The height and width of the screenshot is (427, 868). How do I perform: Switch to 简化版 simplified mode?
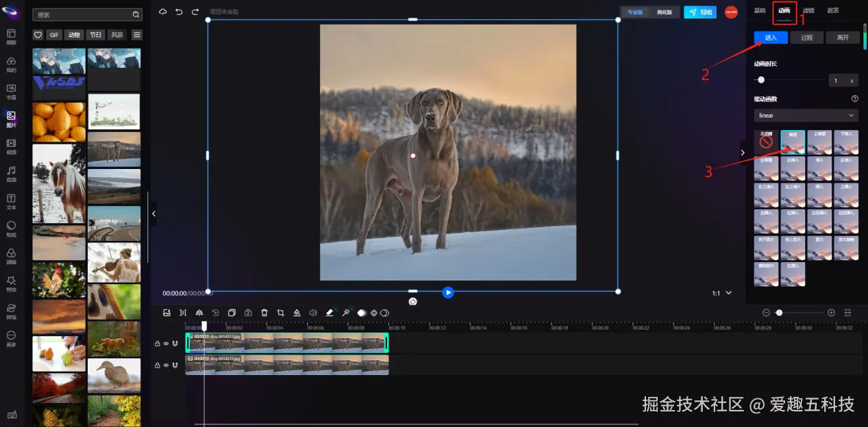pos(664,12)
